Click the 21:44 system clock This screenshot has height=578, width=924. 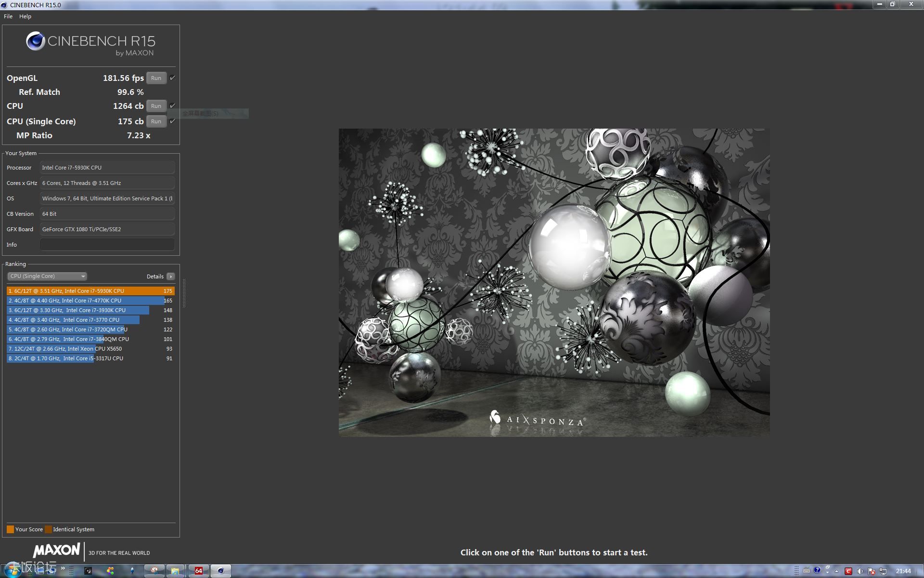point(903,571)
